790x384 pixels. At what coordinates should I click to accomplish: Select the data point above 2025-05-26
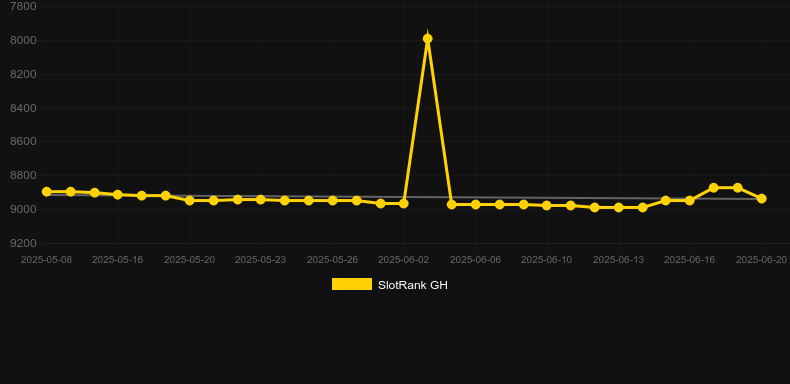pos(333,201)
